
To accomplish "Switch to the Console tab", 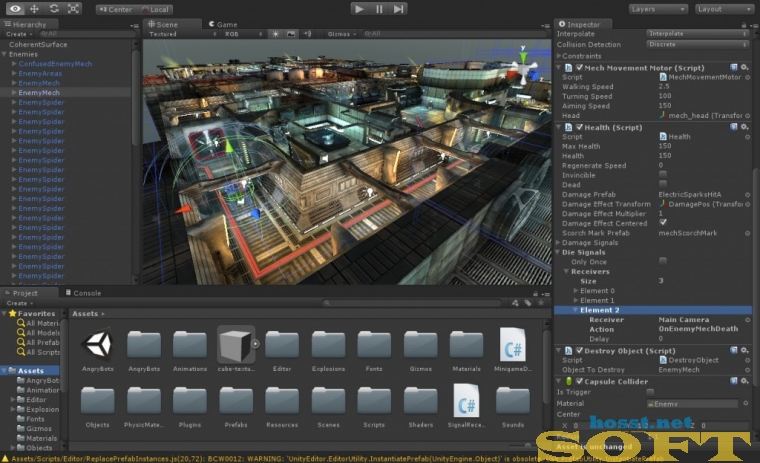I will [x=83, y=293].
